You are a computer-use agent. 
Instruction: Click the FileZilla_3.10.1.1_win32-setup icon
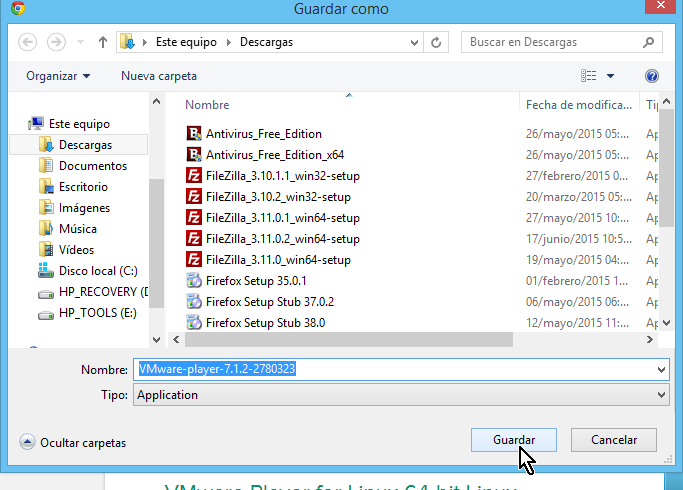(x=194, y=176)
